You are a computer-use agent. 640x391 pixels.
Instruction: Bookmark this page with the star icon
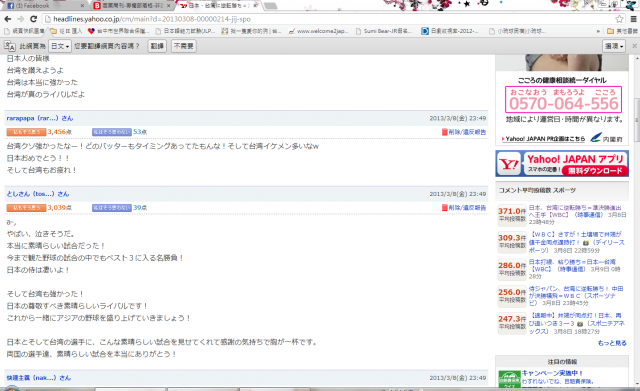[619, 19]
